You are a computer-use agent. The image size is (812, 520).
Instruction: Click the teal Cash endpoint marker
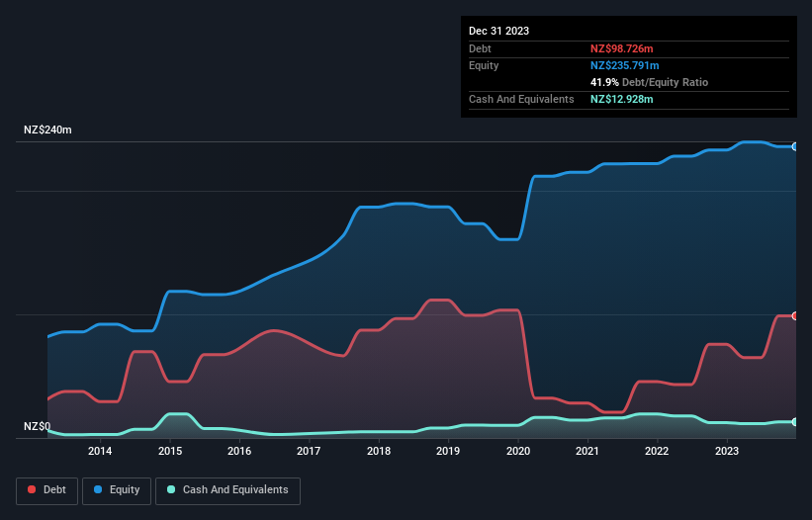795,422
